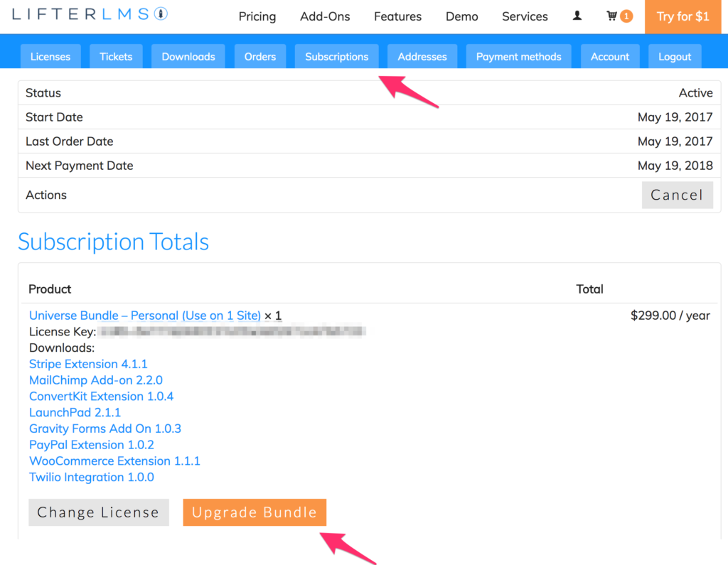
Task: Click the Try for $1 button
Action: 682,17
